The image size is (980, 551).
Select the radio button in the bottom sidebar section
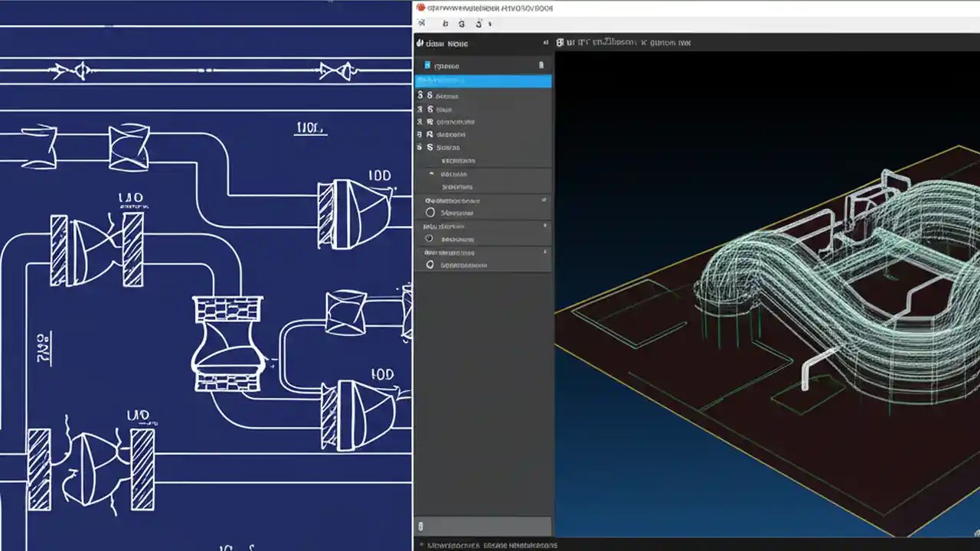[x=430, y=264]
